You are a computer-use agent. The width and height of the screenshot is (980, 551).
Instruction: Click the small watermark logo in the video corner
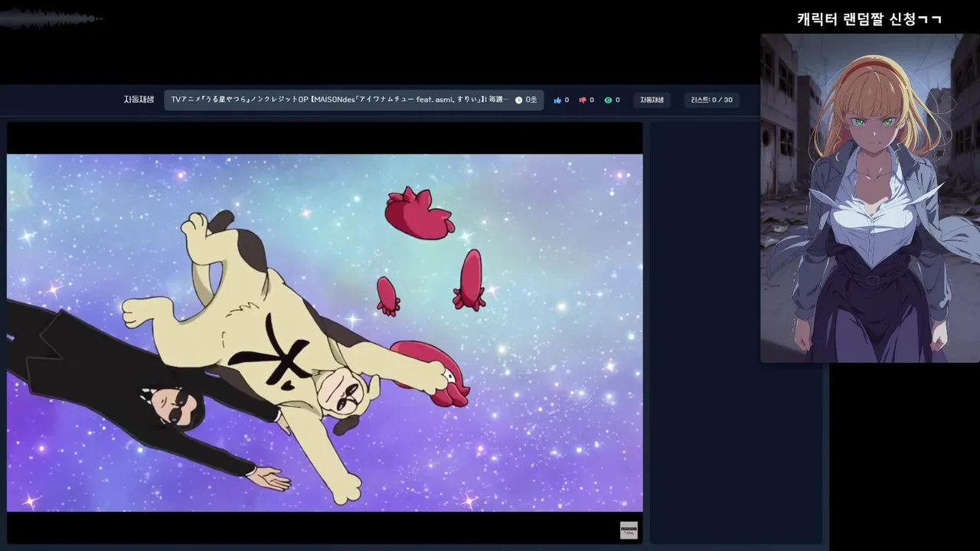pyautogui.click(x=629, y=530)
